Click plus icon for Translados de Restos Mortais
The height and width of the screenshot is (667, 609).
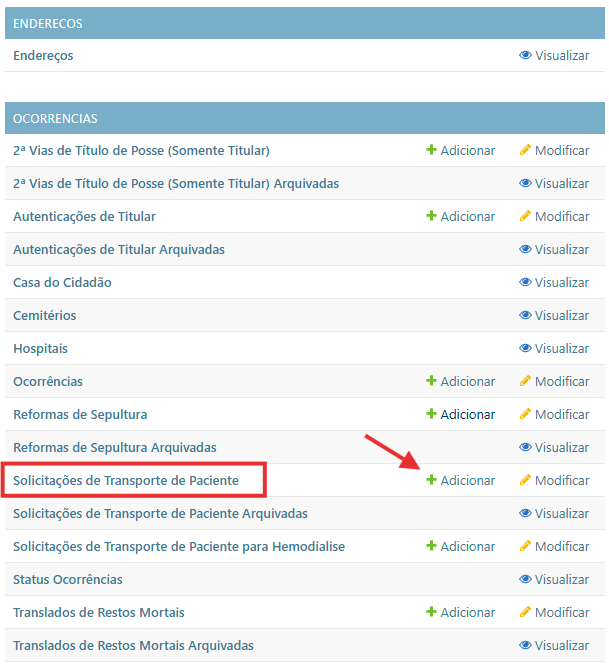pos(431,612)
